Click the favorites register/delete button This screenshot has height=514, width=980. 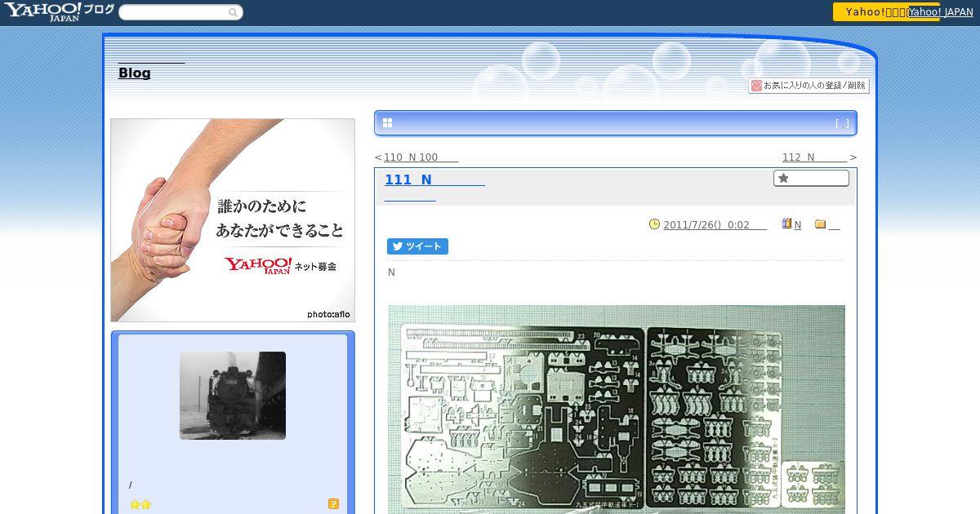coord(808,86)
